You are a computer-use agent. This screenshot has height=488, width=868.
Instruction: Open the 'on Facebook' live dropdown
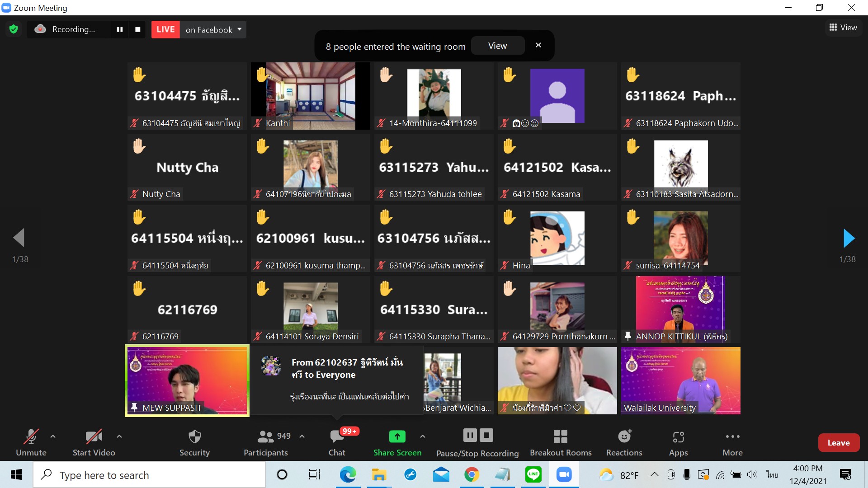tap(213, 29)
